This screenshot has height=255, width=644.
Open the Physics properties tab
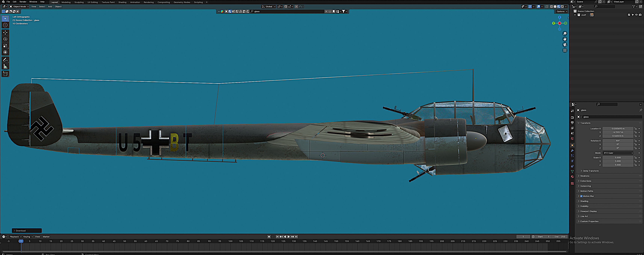coord(572,161)
